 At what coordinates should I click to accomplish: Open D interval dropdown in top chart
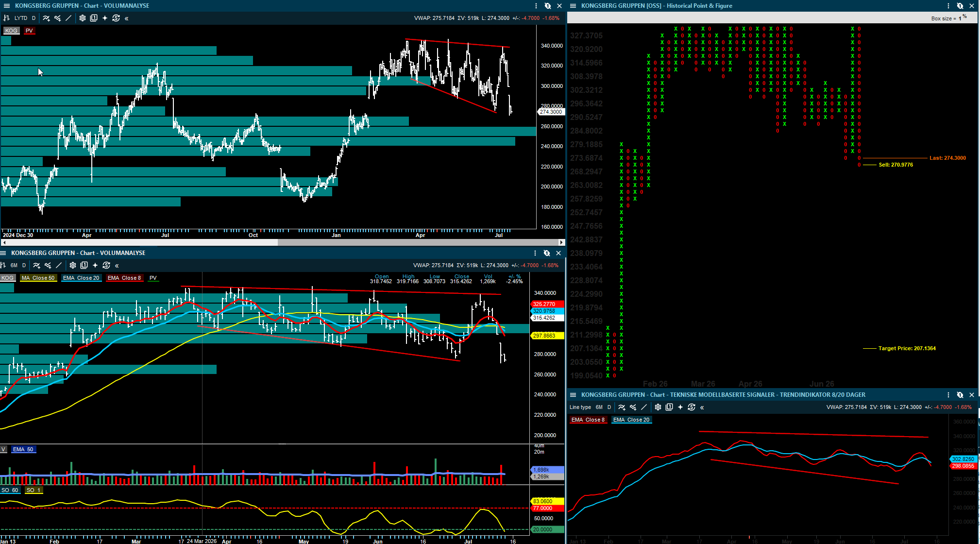[x=34, y=18]
